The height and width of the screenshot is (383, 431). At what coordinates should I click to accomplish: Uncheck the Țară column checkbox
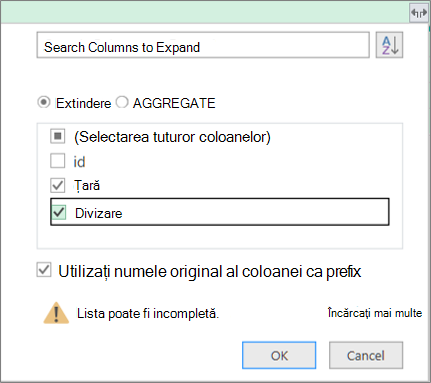(x=58, y=185)
